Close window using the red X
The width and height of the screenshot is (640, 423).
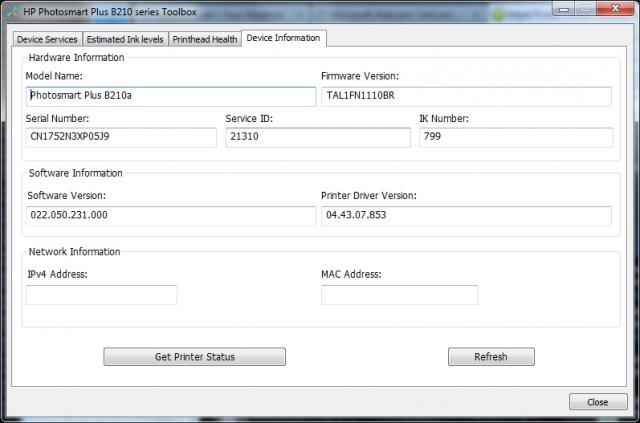pos(616,9)
